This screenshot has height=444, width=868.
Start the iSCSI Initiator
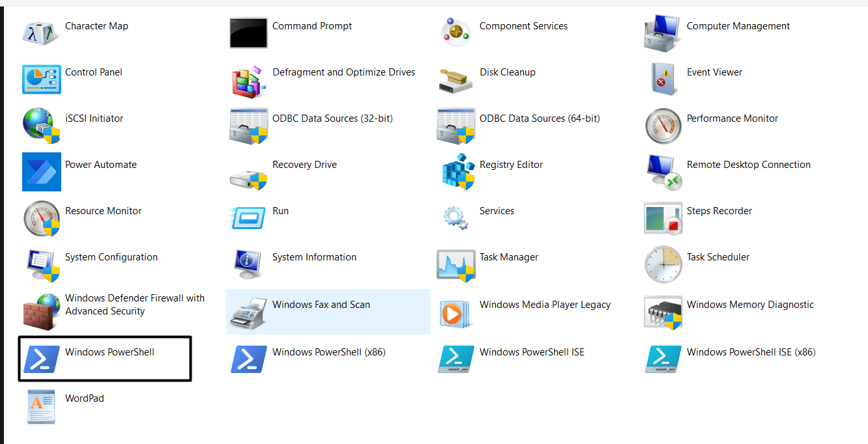click(x=93, y=118)
